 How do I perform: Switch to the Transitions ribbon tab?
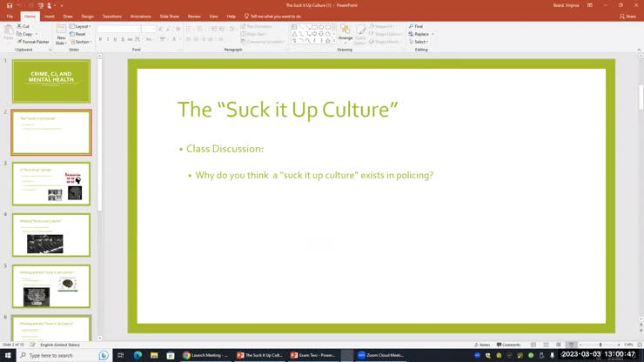coord(111,16)
